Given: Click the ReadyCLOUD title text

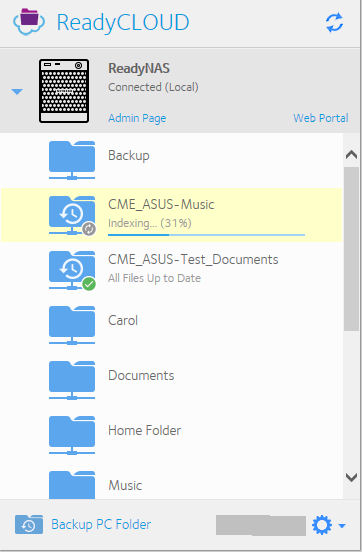Looking at the screenshot, I should coord(123,22).
